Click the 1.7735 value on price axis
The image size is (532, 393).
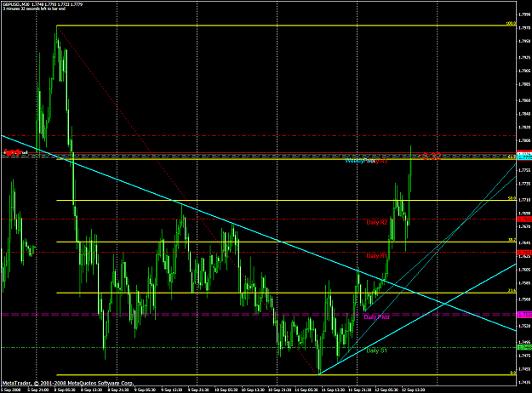click(524, 184)
